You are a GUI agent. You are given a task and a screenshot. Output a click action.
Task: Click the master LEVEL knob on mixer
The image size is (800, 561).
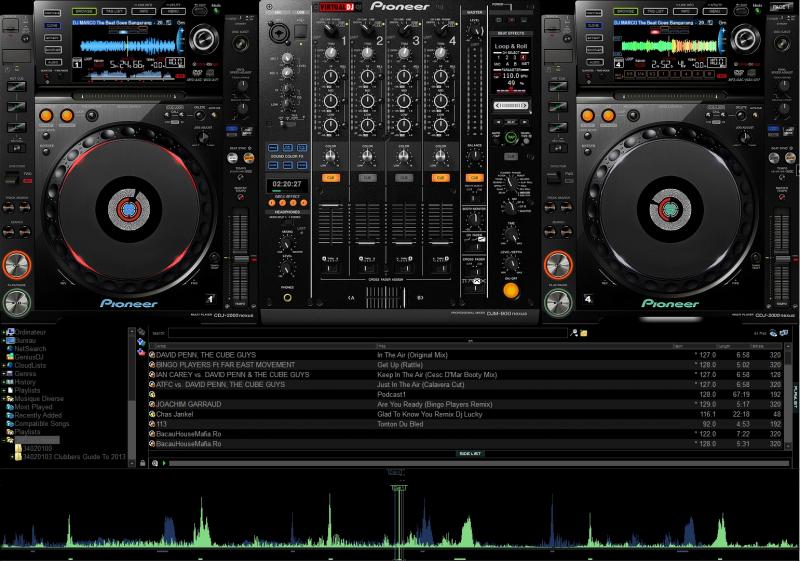(x=476, y=31)
